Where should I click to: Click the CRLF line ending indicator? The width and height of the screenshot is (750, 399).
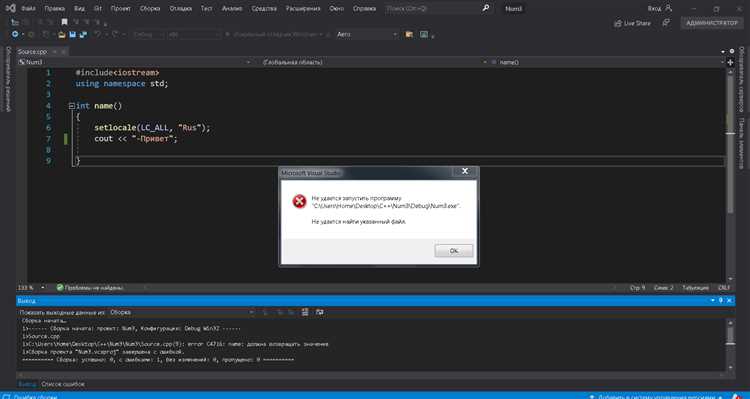click(724, 288)
